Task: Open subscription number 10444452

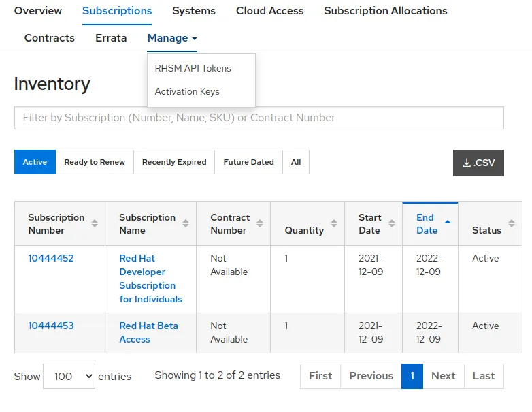Action: (51, 258)
